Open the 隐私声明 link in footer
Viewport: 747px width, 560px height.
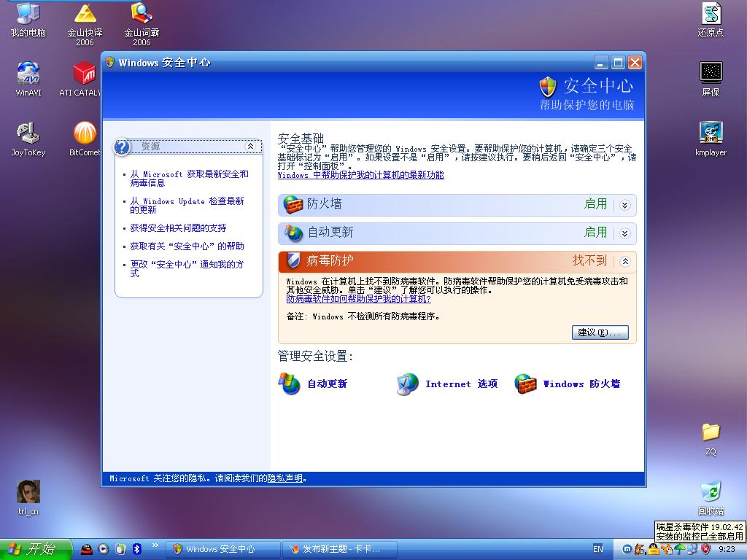tap(285, 478)
